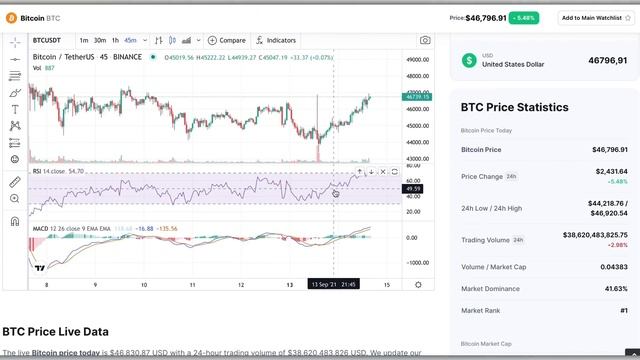Click the $38,620,483,825.75 trading volume value
Image resolution: width=640 pixels, height=360 pixels.
point(595,235)
